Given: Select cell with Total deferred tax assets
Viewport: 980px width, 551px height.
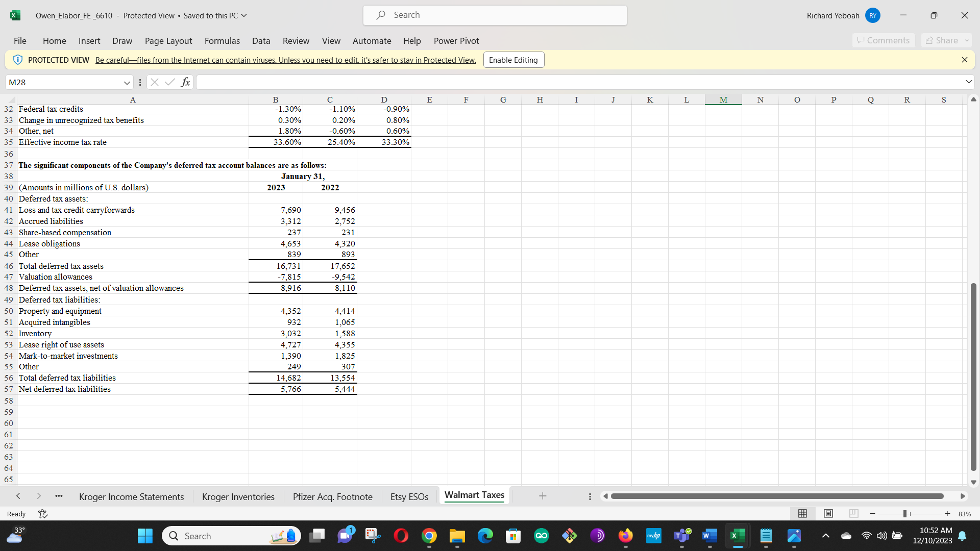Looking at the screenshot, I should click(x=133, y=266).
